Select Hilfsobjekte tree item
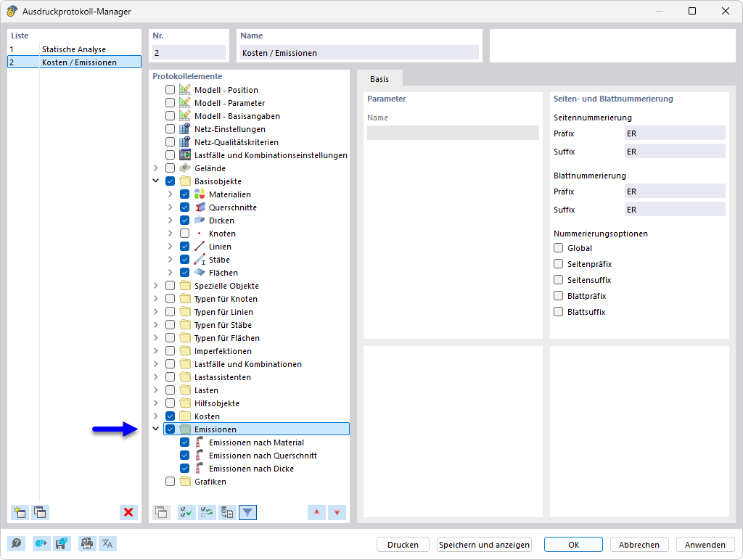The width and height of the screenshot is (743, 560). click(216, 403)
